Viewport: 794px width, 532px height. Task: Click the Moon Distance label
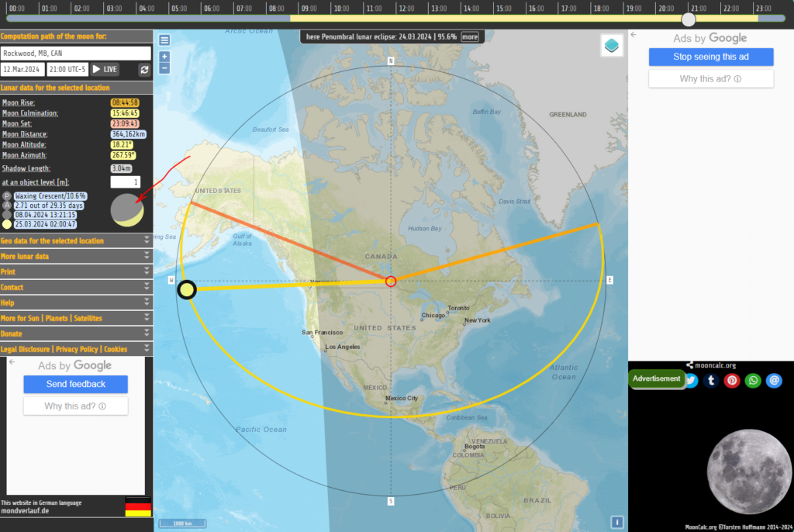tap(25, 134)
